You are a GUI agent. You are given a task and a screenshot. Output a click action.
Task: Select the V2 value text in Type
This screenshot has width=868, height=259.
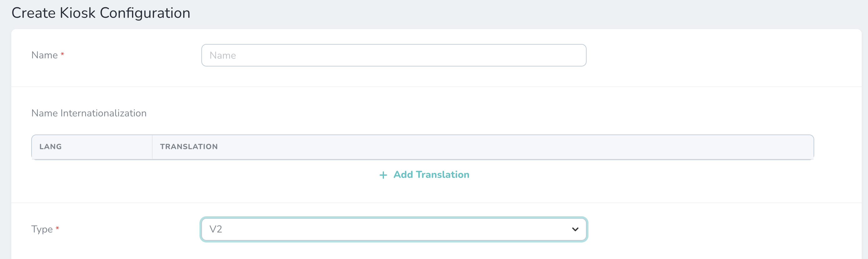(x=216, y=229)
